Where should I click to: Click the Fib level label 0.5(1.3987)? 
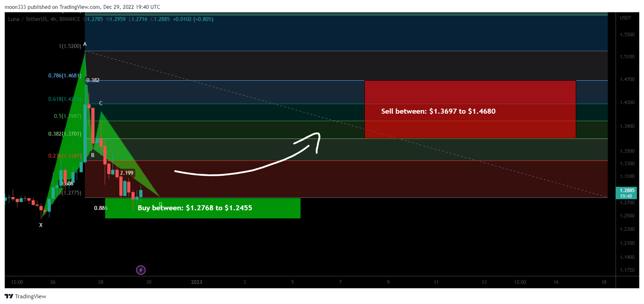67,116
